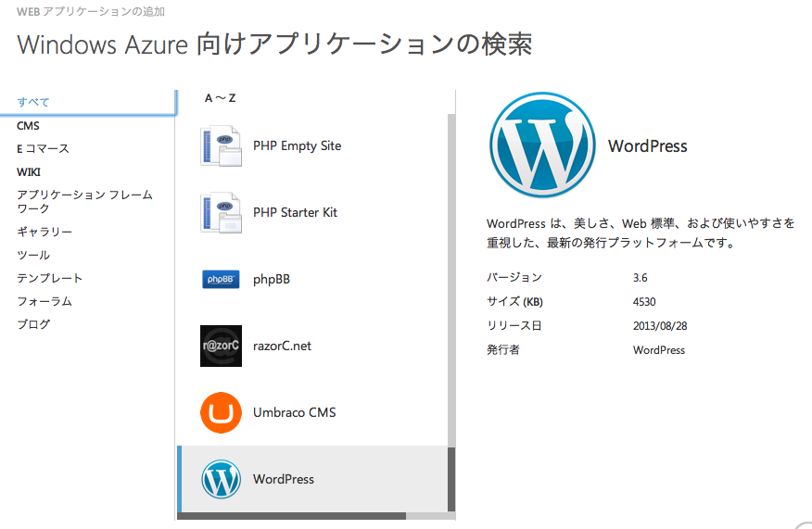Click the WordPress title in details panel
This screenshot has height=529, width=812.
pyautogui.click(x=648, y=146)
